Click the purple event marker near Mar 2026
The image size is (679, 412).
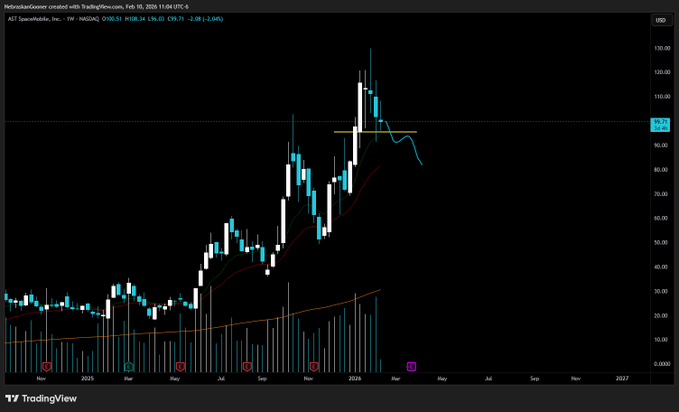point(411,366)
